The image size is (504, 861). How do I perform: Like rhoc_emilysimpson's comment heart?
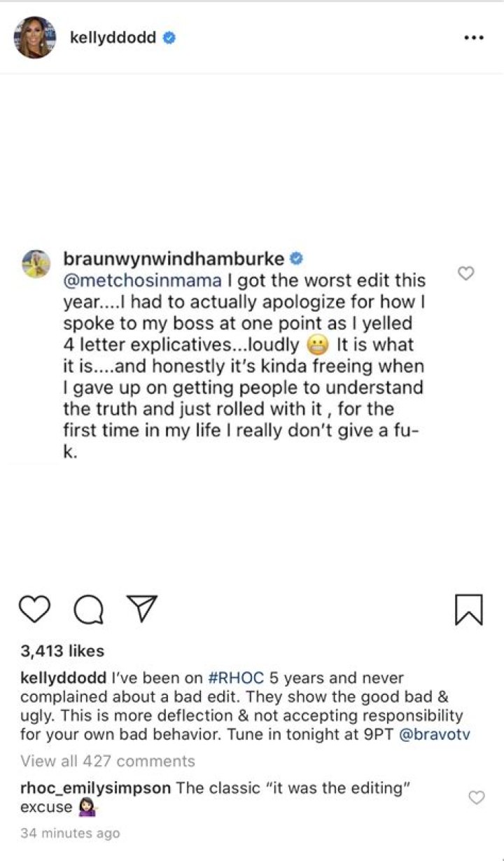click(476, 797)
